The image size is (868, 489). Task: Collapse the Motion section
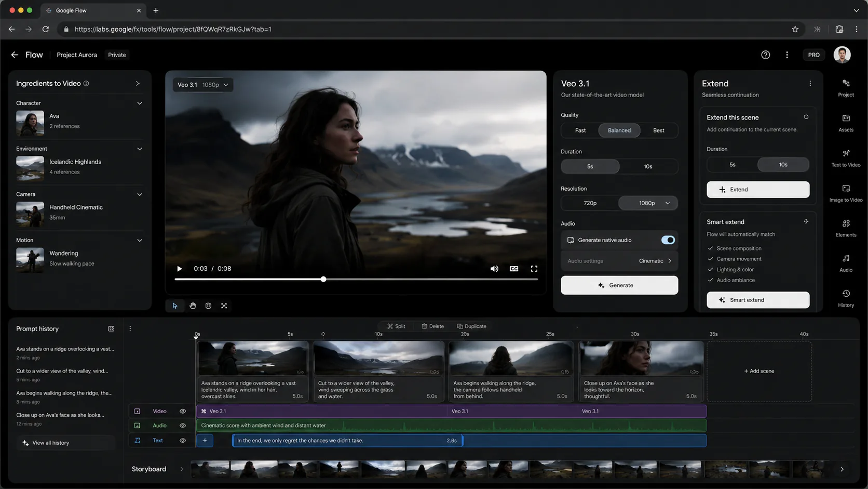point(139,241)
